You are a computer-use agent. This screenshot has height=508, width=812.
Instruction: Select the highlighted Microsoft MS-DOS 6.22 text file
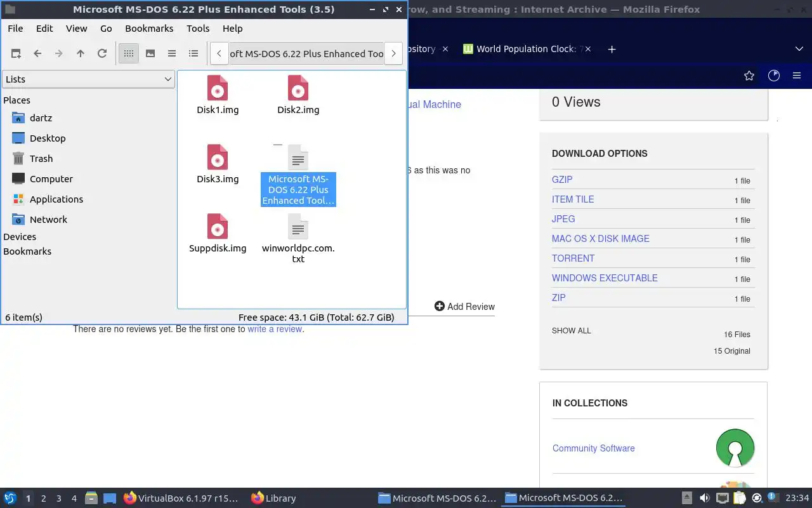pos(298,175)
